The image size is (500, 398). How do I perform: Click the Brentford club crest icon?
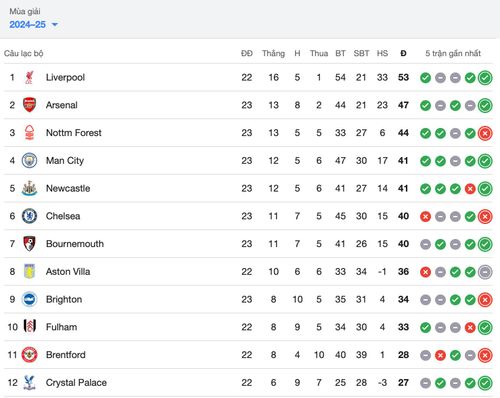pyautogui.click(x=29, y=355)
